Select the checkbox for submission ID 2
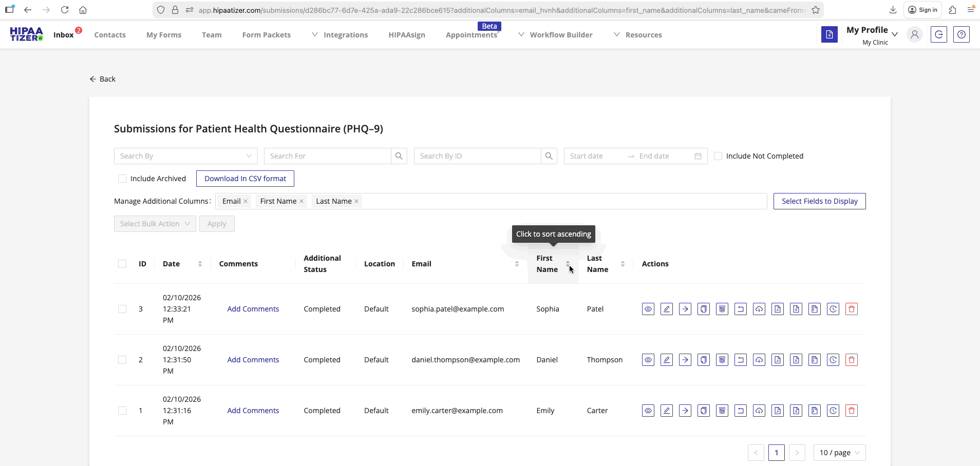The width and height of the screenshot is (980, 466). pos(122,360)
